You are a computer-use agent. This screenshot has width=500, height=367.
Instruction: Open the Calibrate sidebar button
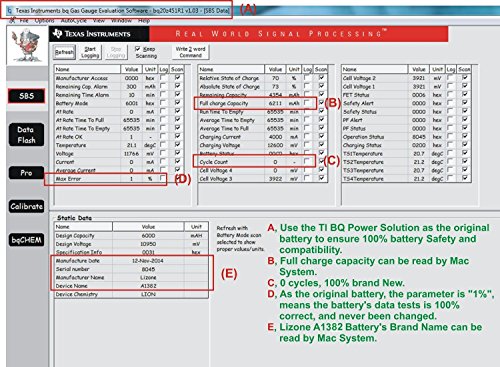coord(26,206)
